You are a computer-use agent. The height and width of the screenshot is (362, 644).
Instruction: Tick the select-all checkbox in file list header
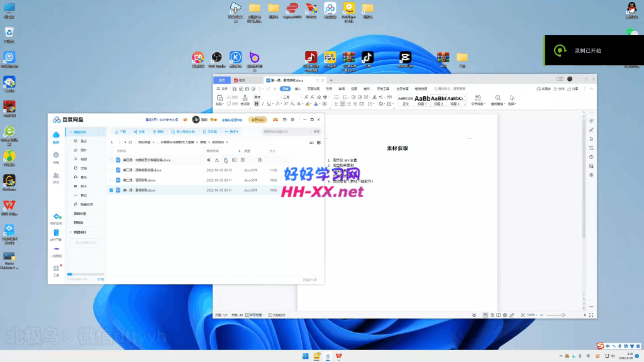111,151
